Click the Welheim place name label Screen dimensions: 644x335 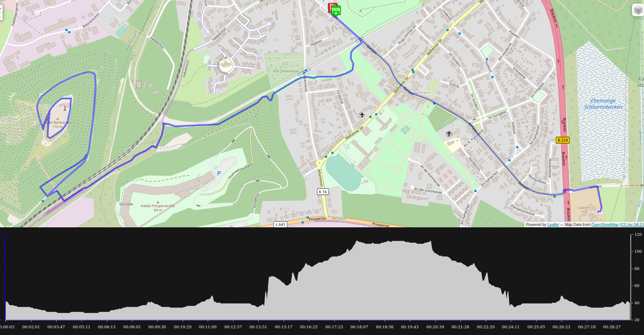[x=423, y=93]
